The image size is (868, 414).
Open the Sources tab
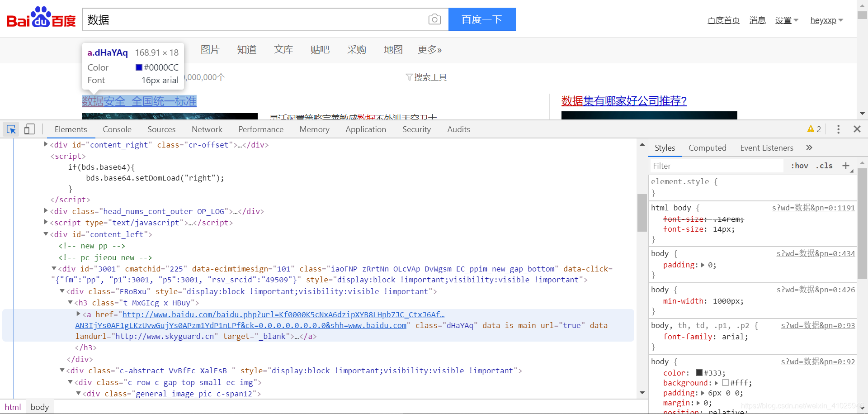[x=161, y=129]
